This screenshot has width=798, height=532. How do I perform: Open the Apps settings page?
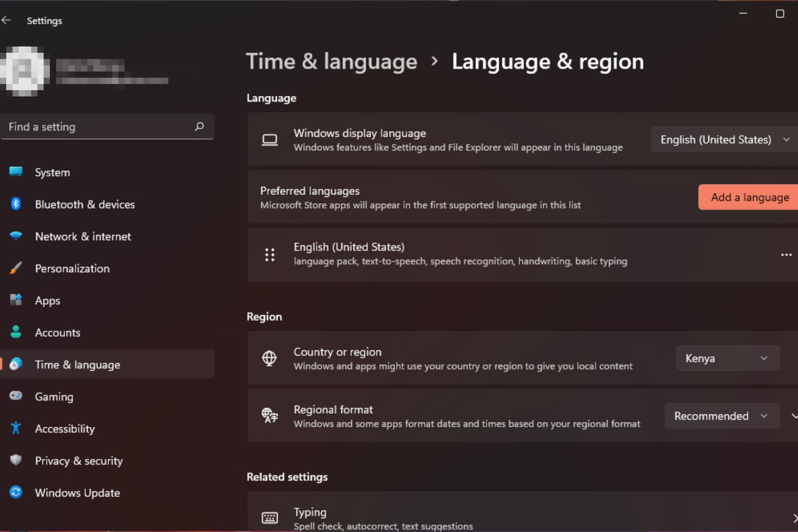47,300
